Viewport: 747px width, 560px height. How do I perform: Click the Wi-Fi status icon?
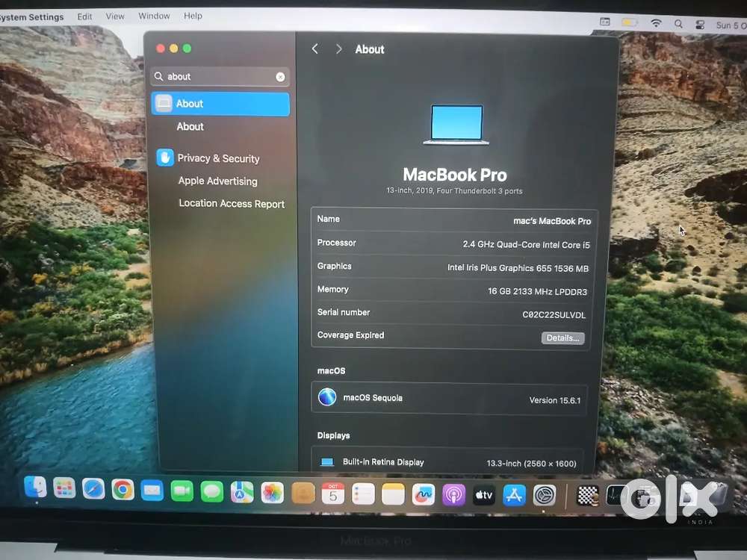tap(656, 23)
